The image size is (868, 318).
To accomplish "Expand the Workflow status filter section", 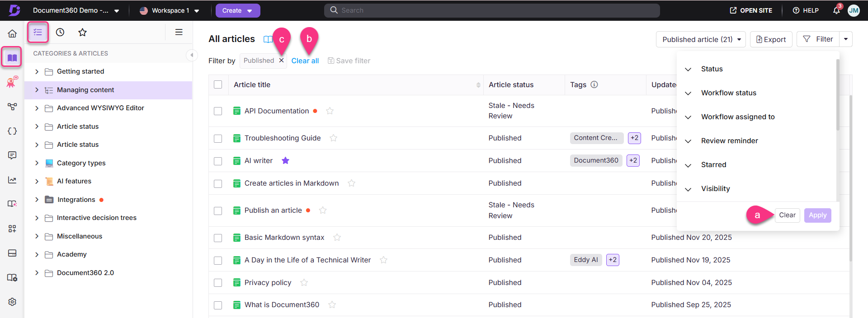I will (x=688, y=93).
